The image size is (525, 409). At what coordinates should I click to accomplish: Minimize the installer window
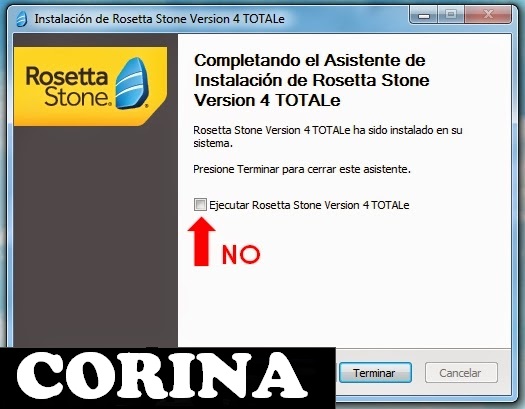pos(424,14)
